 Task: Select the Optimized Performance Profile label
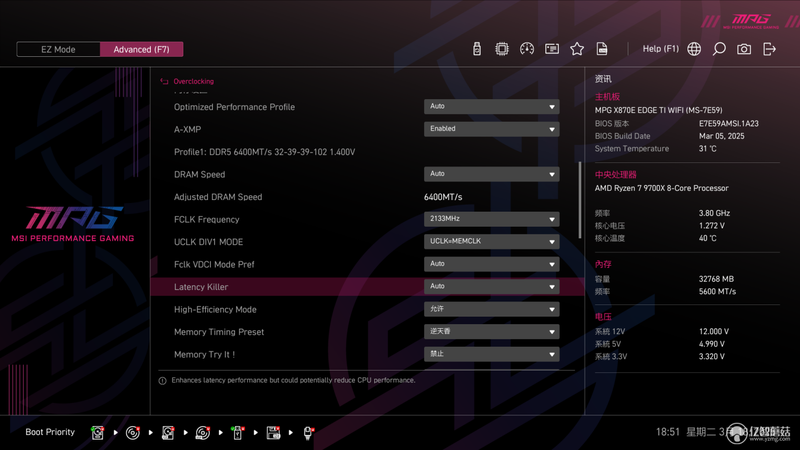[234, 107]
